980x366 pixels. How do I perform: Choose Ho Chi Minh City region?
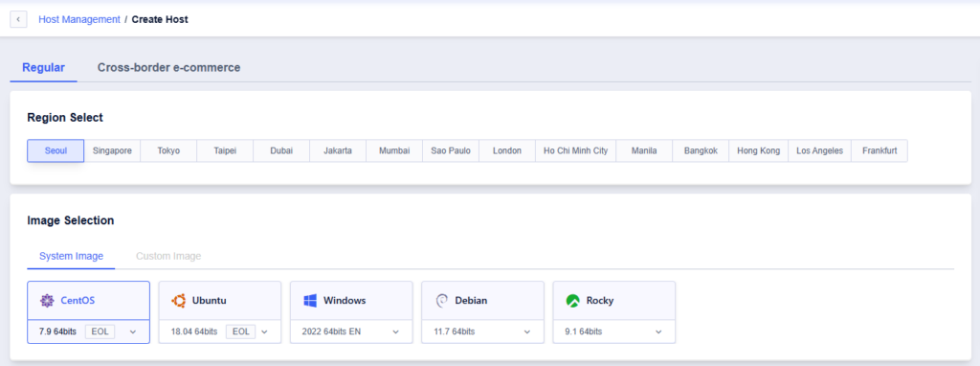pyautogui.click(x=575, y=150)
